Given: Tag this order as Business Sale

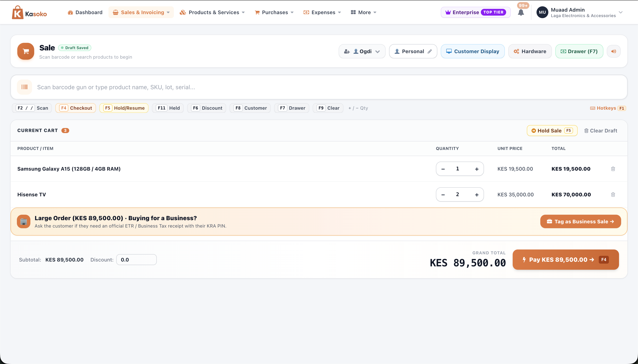Looking at the screenshot, I should click(x=580, y=221).
